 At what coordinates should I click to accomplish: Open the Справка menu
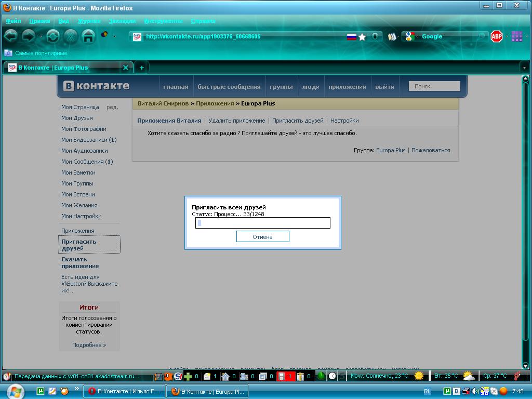(203, 21)
